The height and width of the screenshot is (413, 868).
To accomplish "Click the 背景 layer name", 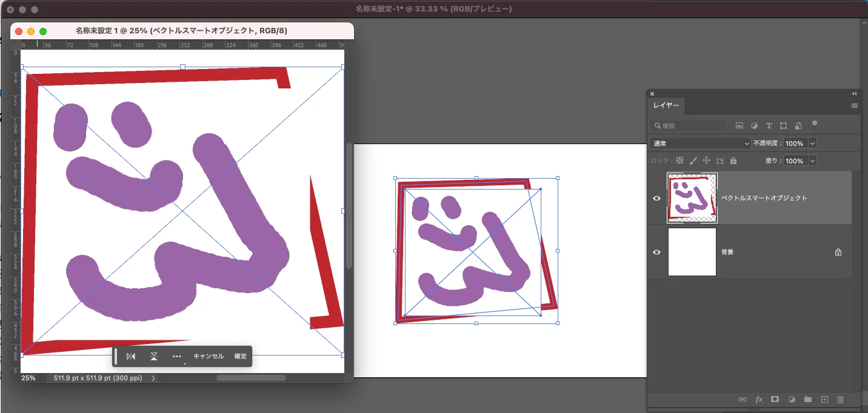I will pos(727,252).
